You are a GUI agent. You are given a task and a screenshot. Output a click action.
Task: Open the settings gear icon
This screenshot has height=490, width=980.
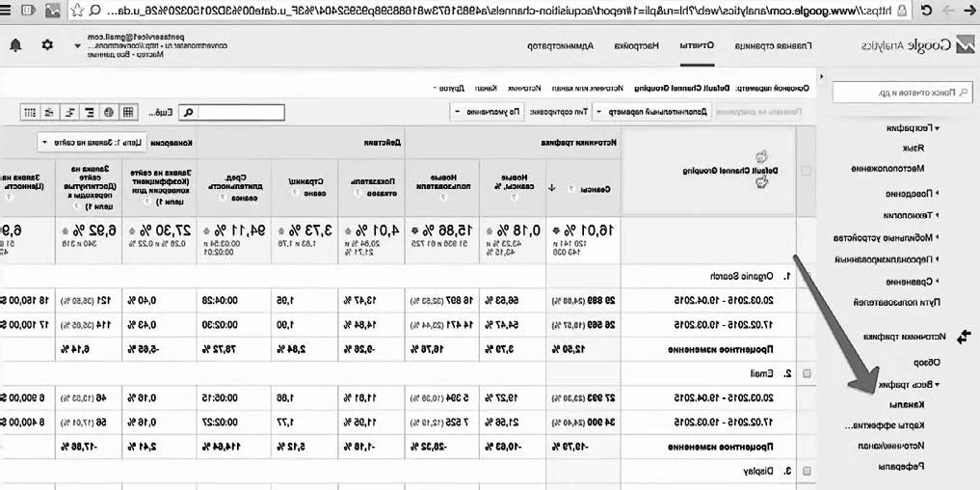pyautogui.click(x=48, y=45)
